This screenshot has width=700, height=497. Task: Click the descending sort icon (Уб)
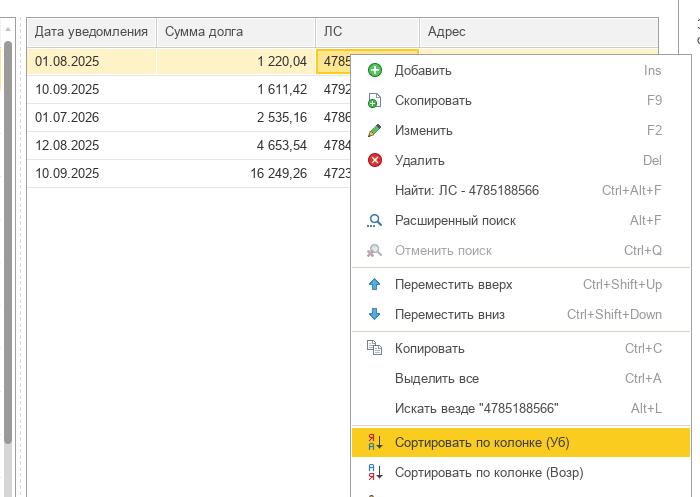point(375,442)
